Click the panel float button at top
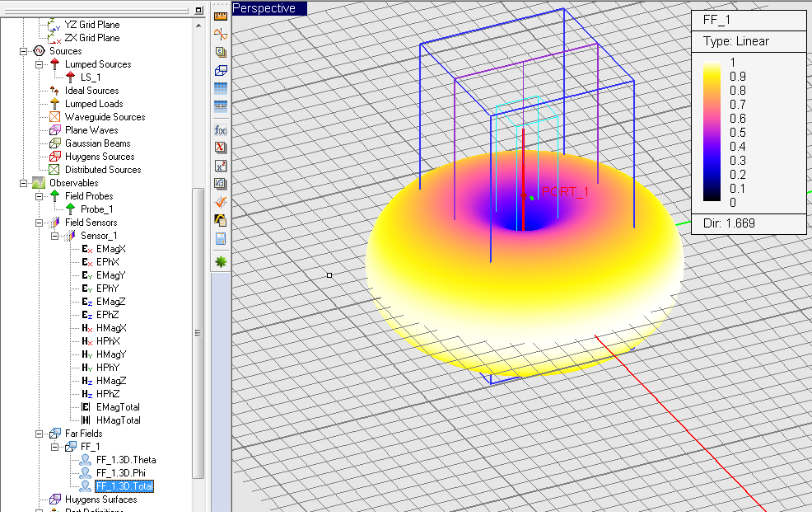This screenshot has width=812, height=516. [x=198, y=9]
